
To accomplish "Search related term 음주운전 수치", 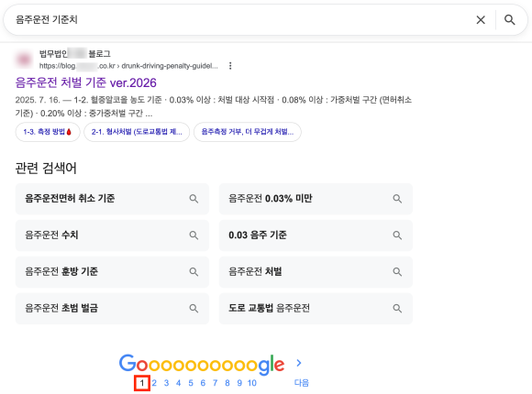I will click(112, 235).
